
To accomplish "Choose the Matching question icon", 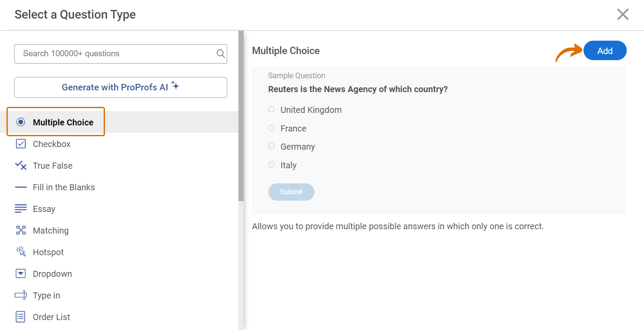I will [21, 231].
